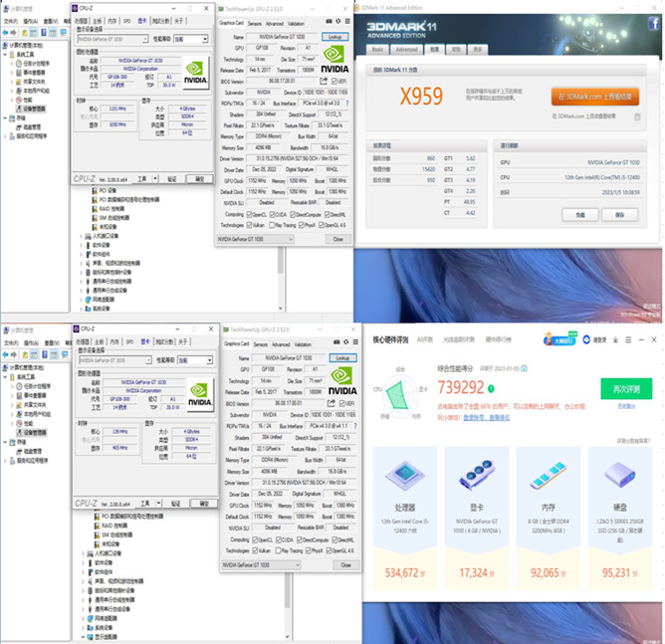665x644 pixels.
Task: Expand 服务和应用程序 in upper Computer Management tree
Action: pos(5,136)
